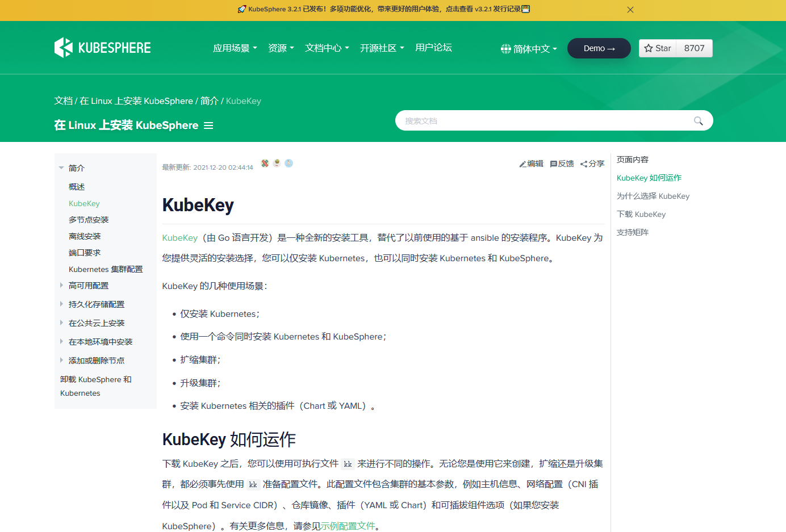The height and width of the screenshot is (532, 786).
Task: Click the 页面内容 sidebar heading
Action: pyautogui.click(x=633, y=160)
